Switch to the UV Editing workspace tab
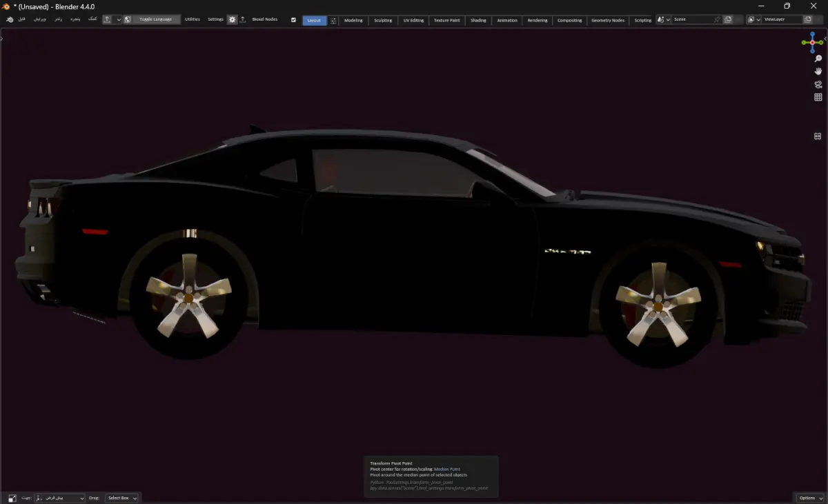This screenshot has width=828, height=504. point(413,21)
